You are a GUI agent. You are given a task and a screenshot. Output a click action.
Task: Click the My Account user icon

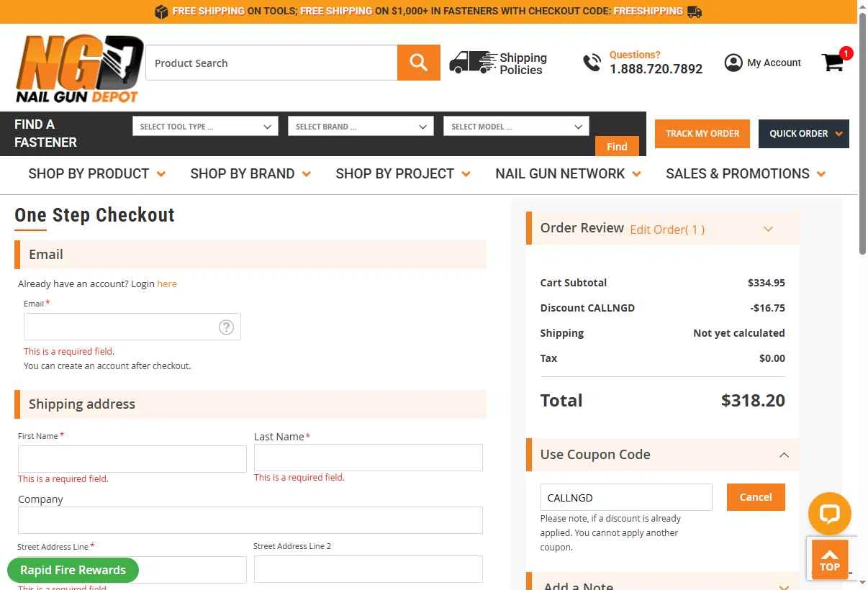coord(733,63)
